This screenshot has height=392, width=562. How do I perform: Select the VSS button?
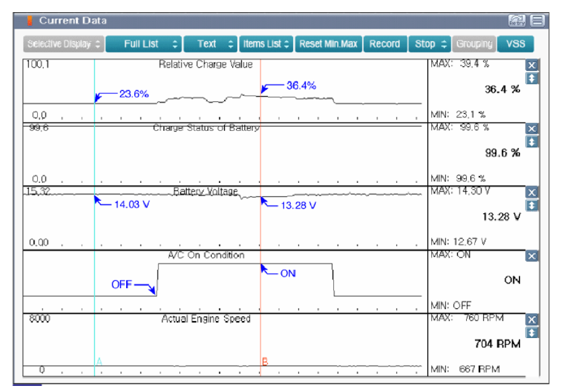515,44
